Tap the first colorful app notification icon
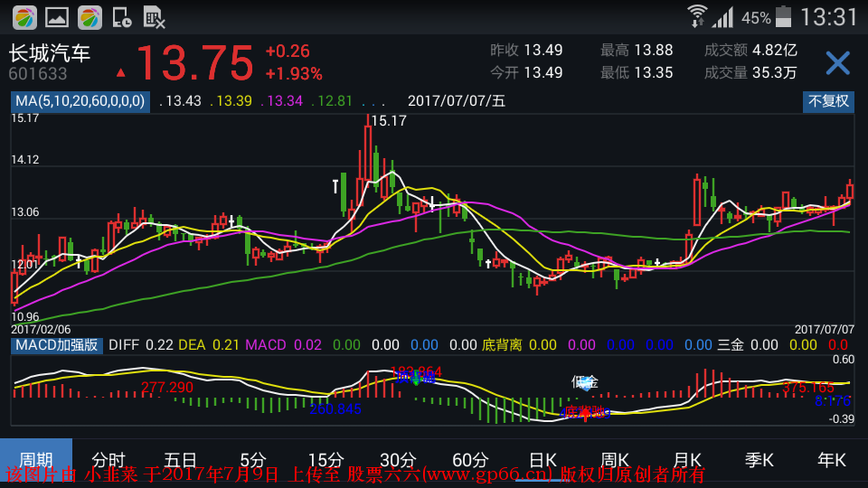The width and height of the screenshot is (868, 488). (24, 18)
